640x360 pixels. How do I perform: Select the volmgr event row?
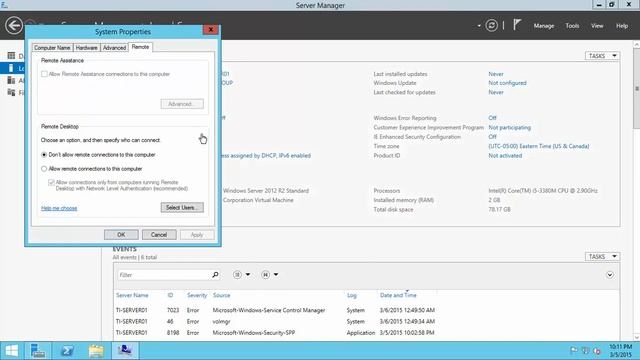(x=366, y=321)
